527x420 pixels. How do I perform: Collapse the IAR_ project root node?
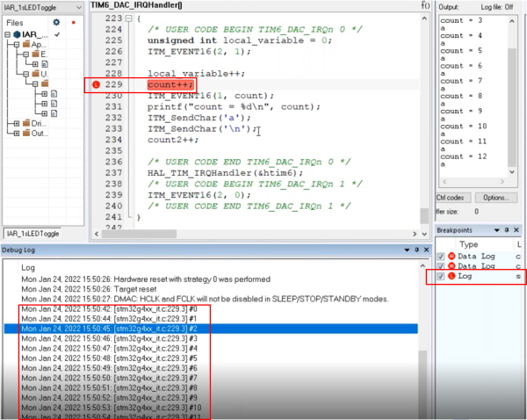[x=7, y=34]
